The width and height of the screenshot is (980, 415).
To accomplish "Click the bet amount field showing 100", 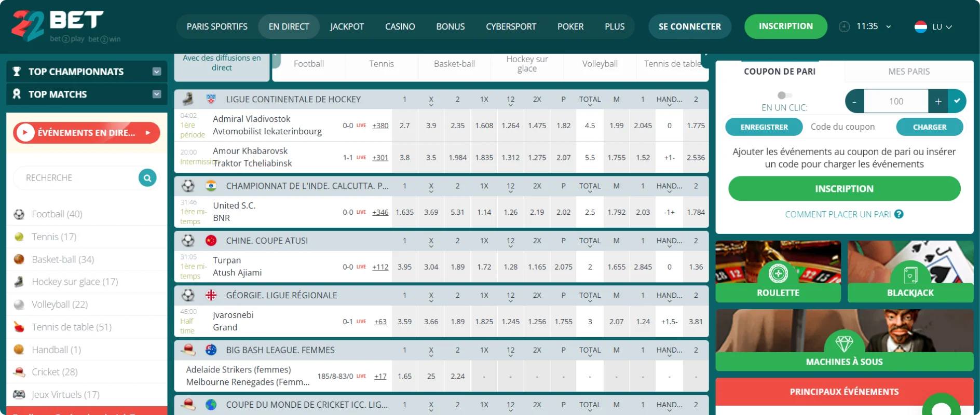I will pyautogui.click(x=896, y=102).
